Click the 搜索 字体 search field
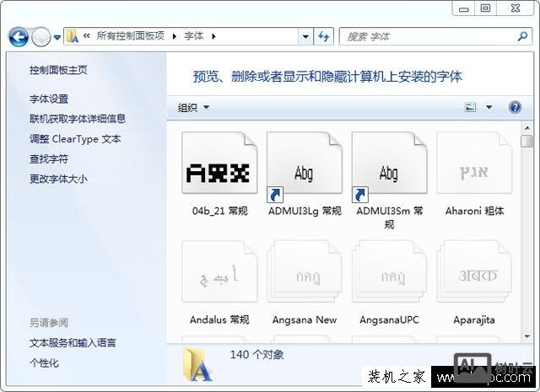Screen dimensions: 540x392 tap(436, 36)
